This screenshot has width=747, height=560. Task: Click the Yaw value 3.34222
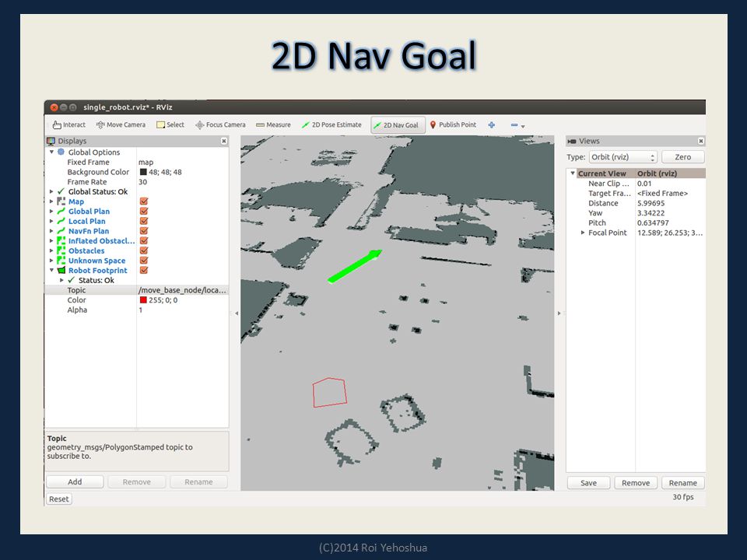click(651, 213)
